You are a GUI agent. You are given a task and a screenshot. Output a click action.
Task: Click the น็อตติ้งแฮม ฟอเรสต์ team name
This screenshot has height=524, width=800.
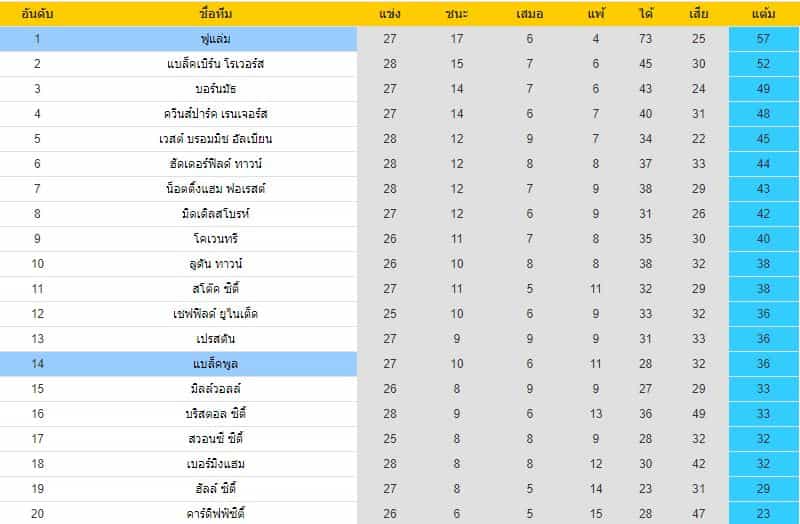[215, 189]
